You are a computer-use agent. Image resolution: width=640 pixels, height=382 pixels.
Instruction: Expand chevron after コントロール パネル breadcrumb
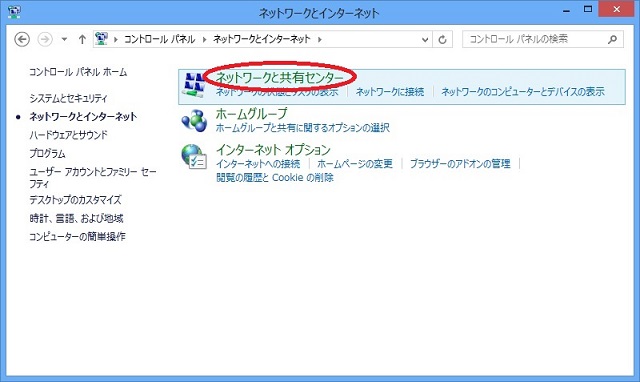pyautogui.click(x=204, y=40)
